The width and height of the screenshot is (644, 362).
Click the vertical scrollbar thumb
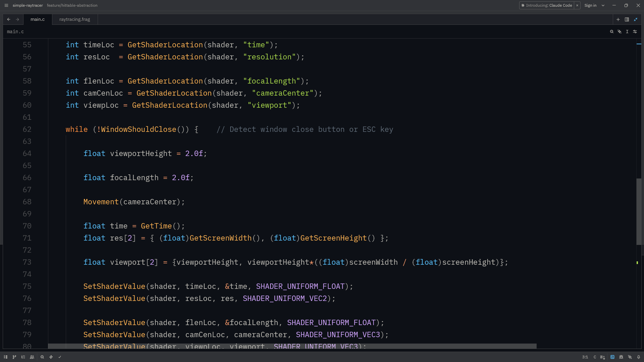[639, 211]
